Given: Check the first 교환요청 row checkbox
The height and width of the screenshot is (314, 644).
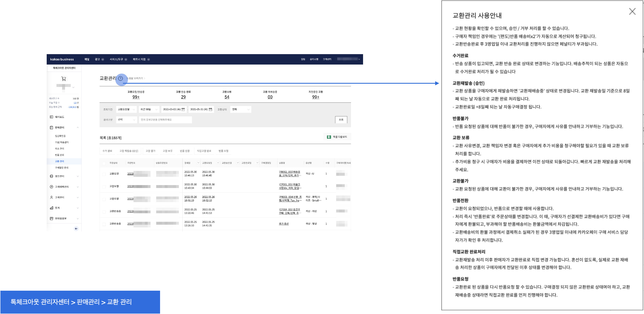Looking at the screenshot, I should (x=104, y=174).
